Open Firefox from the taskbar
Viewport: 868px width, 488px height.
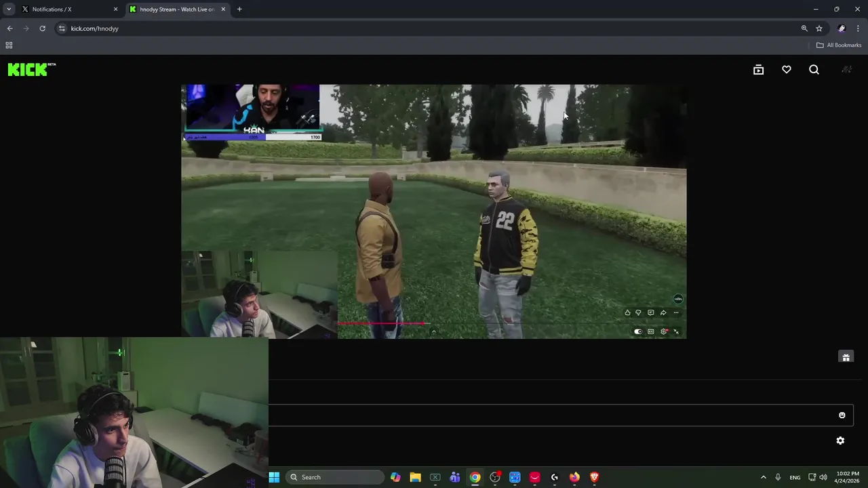pos(574,477)
